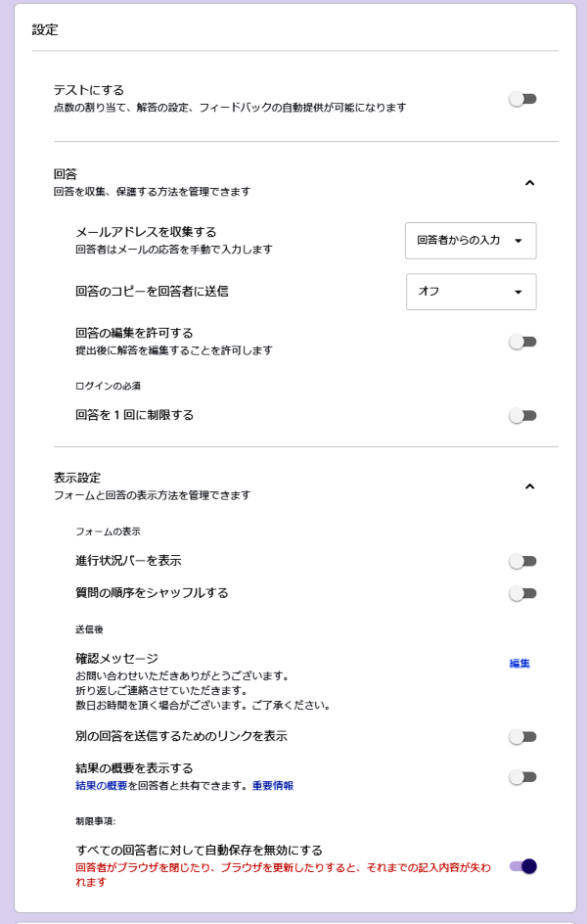Open the 重要情報 link
The height and width of the screenshot is (924, 587).
[273, 785]
